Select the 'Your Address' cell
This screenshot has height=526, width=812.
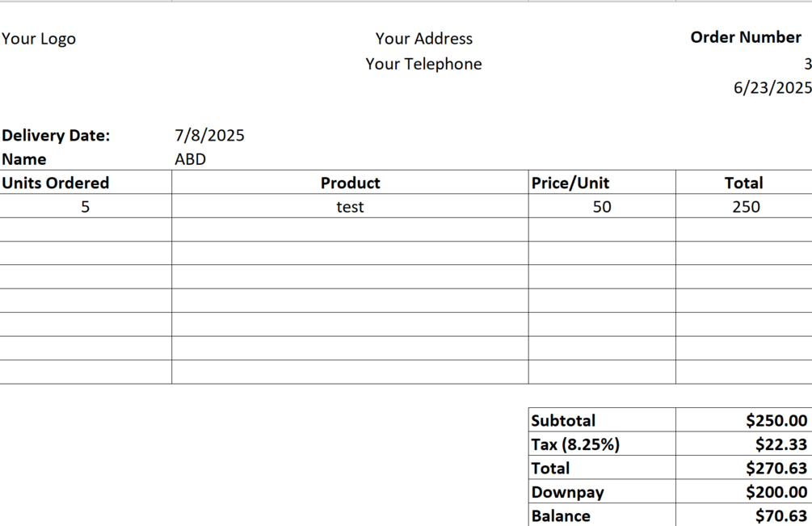(423, 39)
